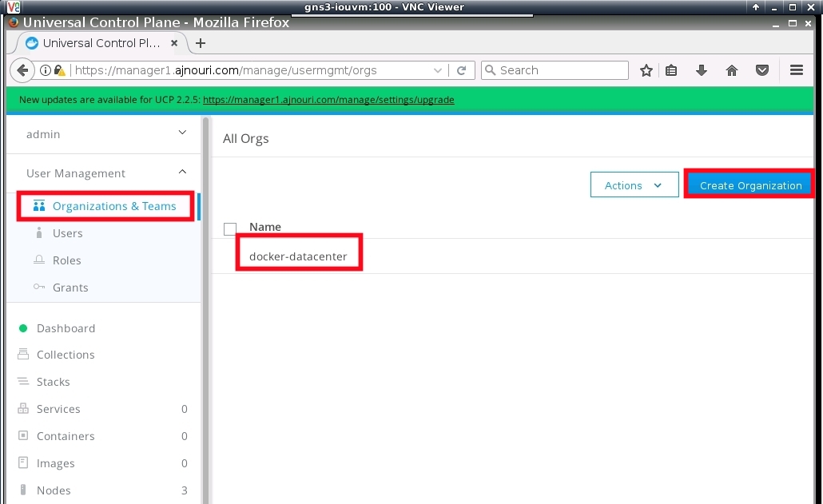823x504 pixels.
Task: Open site information icon in address bar
Action: click(46, 70)
